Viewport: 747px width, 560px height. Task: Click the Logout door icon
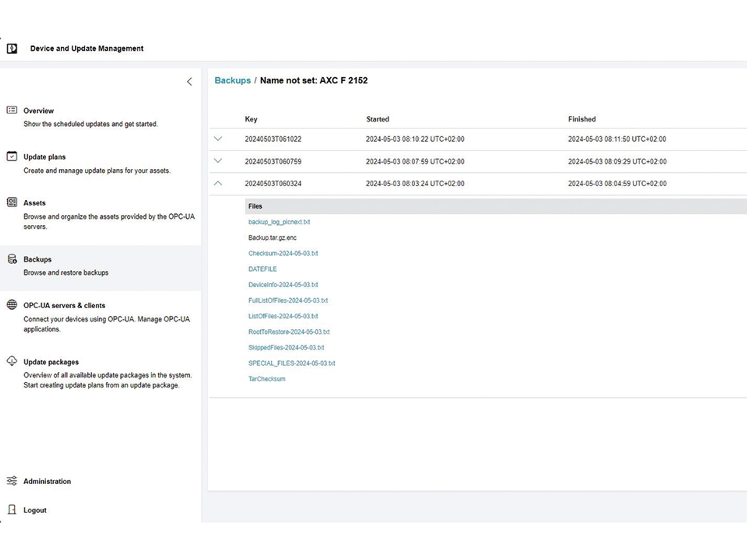coord(12,509)
